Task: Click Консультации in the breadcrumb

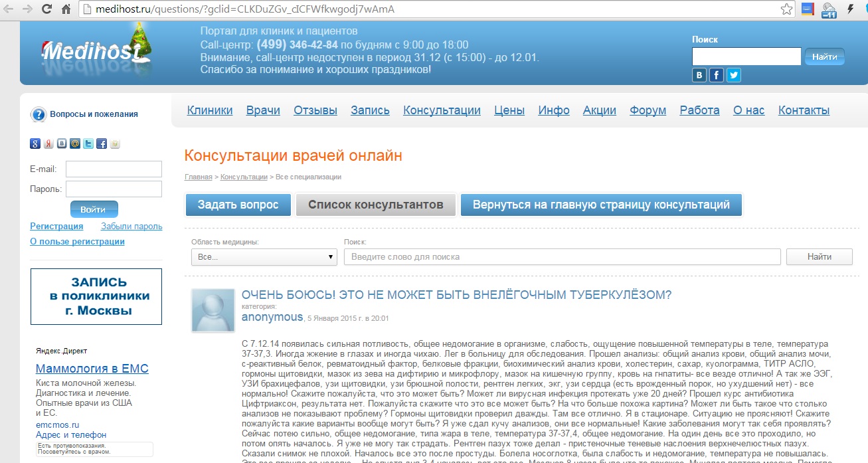Action: click(244, 177)
